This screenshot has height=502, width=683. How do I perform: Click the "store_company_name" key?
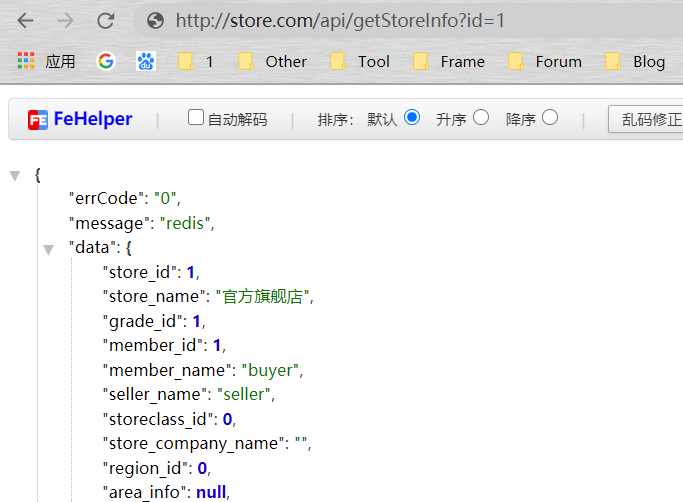point(194,444)
